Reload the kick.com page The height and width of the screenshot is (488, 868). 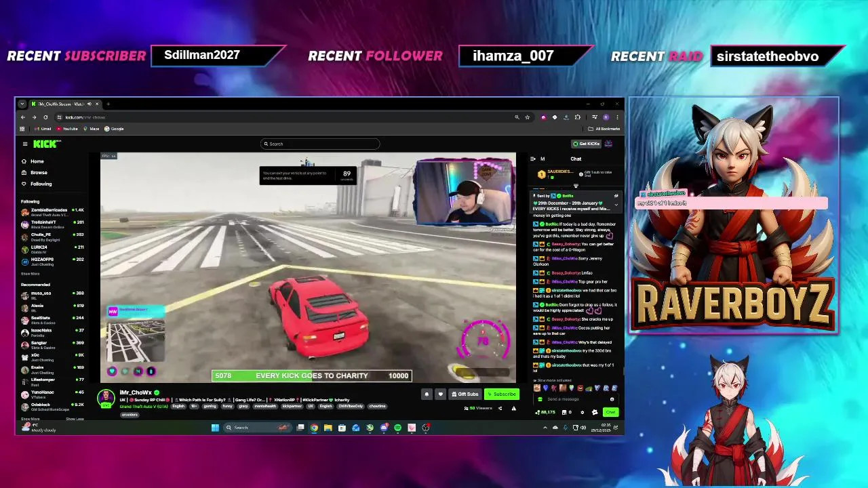pos(45,117)
